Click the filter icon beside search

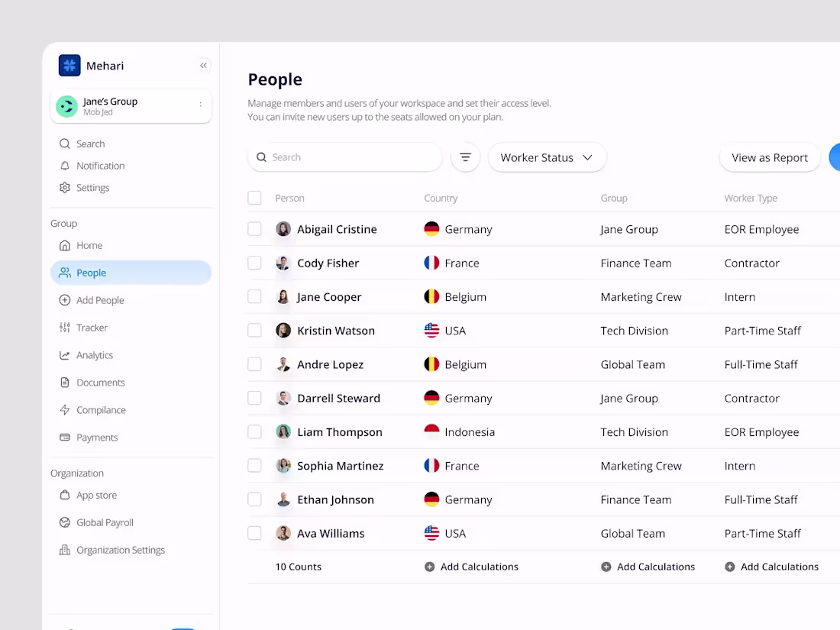coord(465,157)
